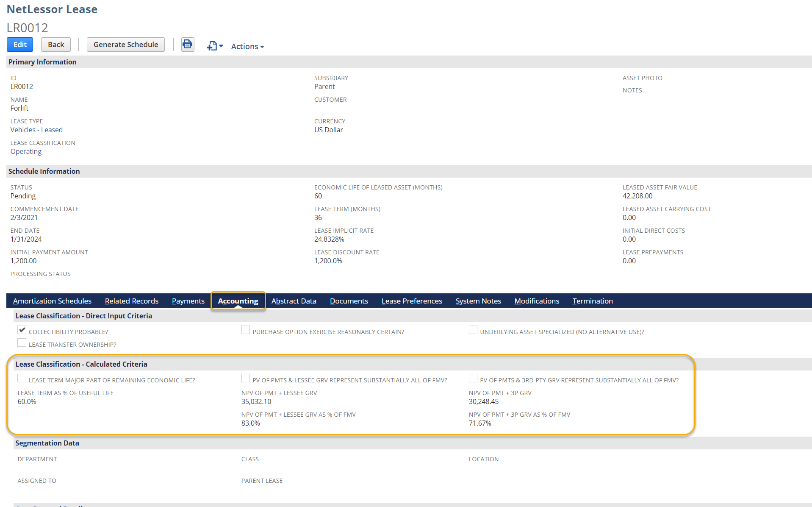The height and width of the screenshot is (507, 812).
Task: Open the System Notes tab
Action: (x=478, y=301)
